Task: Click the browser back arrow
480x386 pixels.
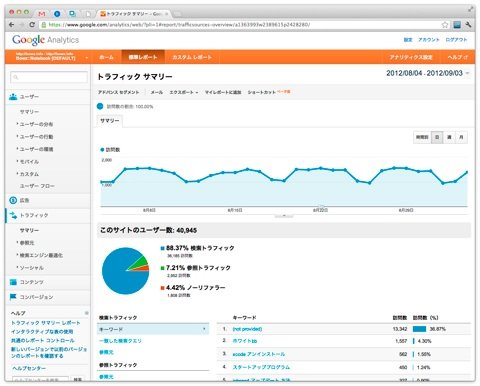Action: pos(12,25)
